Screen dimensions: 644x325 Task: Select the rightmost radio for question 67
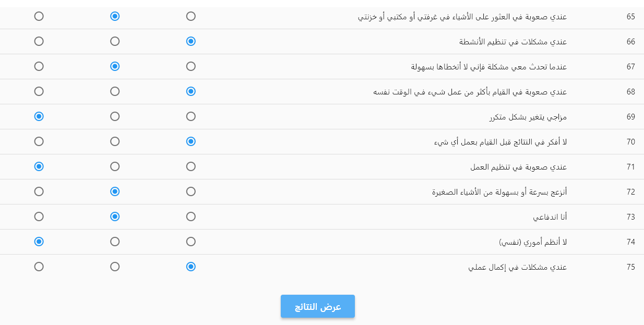tap(191, 66)
